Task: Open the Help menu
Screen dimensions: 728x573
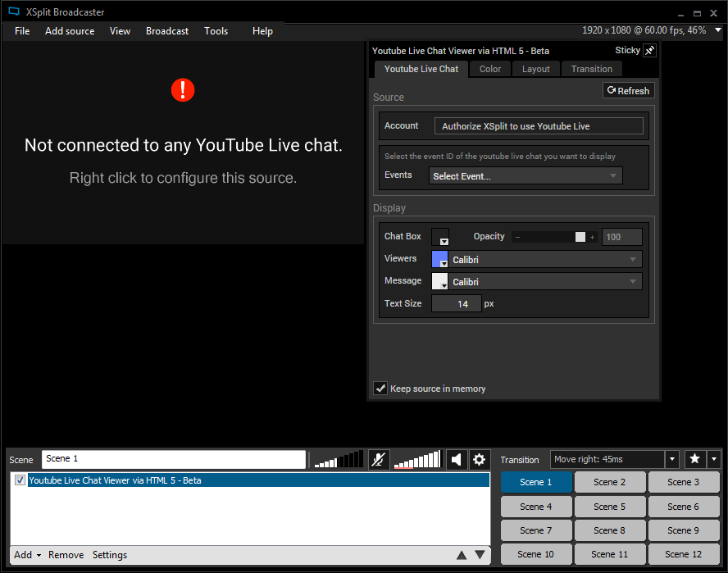Action: [262, 31]
